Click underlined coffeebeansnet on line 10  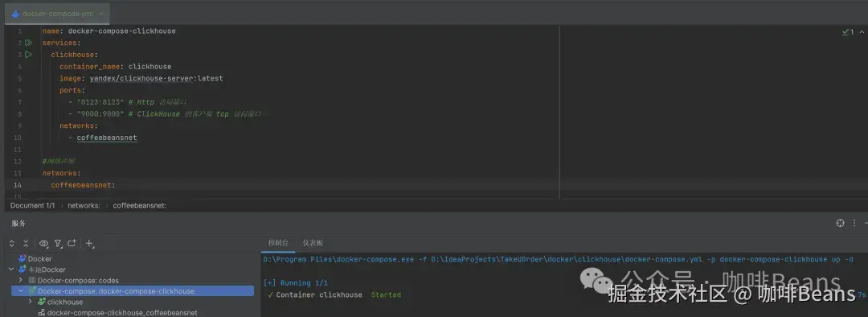pyautogui.click(x=107, y=138)
